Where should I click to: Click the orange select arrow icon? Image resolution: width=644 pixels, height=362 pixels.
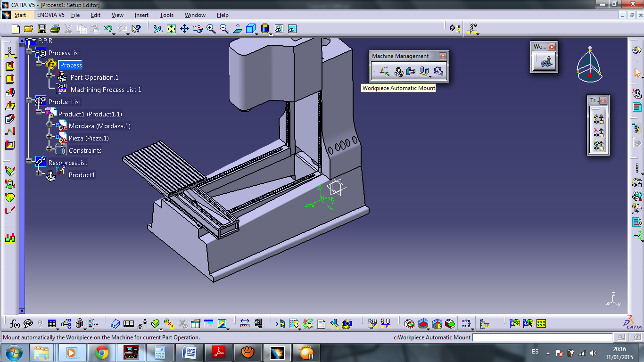coord(637,73)
